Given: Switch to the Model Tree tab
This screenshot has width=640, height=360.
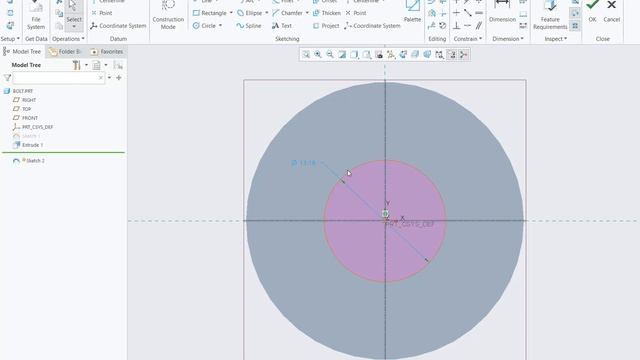Looking at the screenshot, I should pos(22,51).
